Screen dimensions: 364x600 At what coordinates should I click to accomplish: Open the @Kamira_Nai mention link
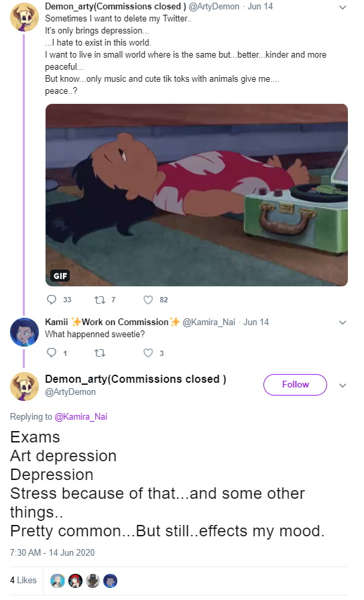point(80,417)
